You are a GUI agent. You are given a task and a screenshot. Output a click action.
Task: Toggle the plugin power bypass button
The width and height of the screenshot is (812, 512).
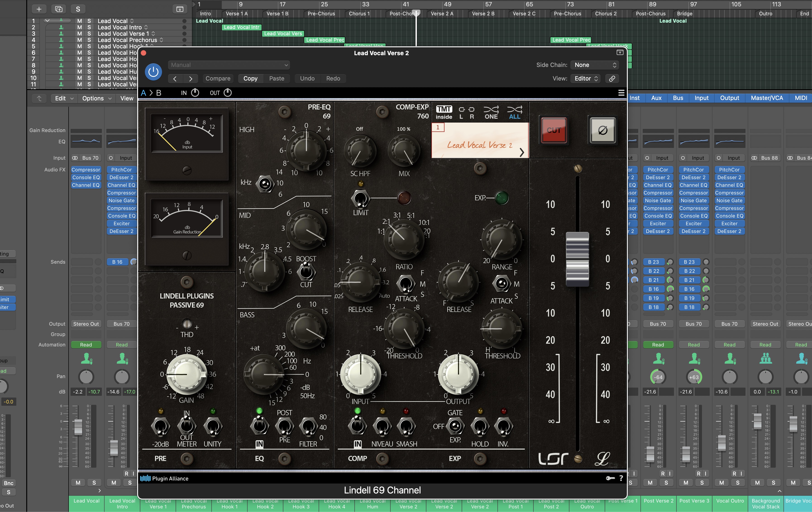coord(153,72)
